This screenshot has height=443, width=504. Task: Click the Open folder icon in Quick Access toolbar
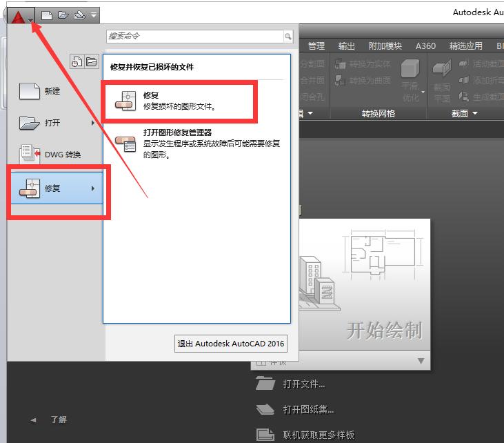tap(63, 15)
